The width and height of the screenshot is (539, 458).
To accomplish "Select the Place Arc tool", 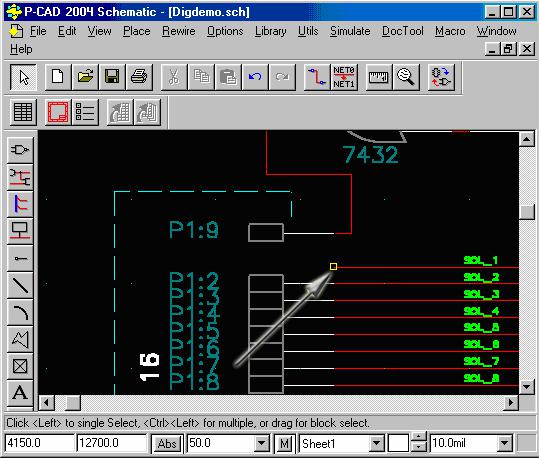I will tap(20, 312).
